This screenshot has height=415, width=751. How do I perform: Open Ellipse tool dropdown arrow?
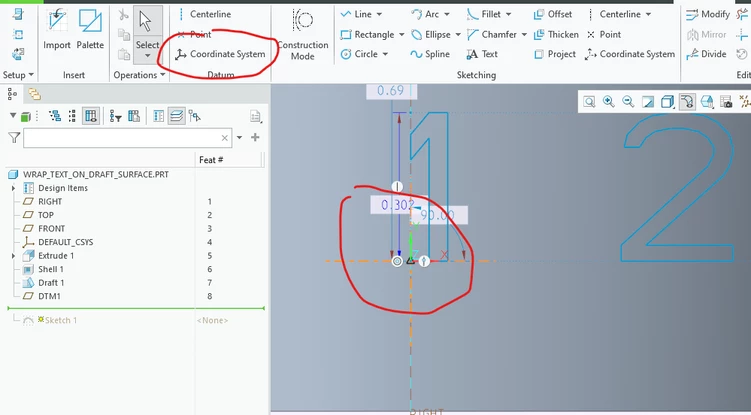tap(458, 35)
